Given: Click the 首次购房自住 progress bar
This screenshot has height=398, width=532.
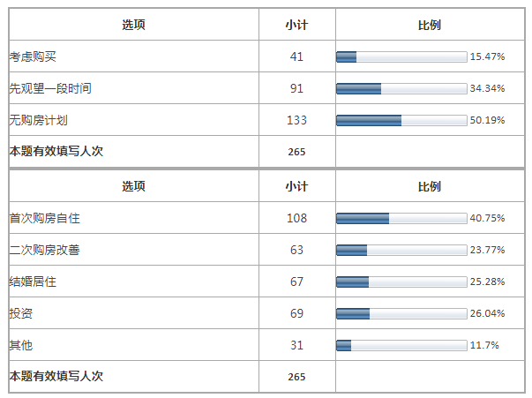Looking at the screenshot, I should click(x=401, y=219).
